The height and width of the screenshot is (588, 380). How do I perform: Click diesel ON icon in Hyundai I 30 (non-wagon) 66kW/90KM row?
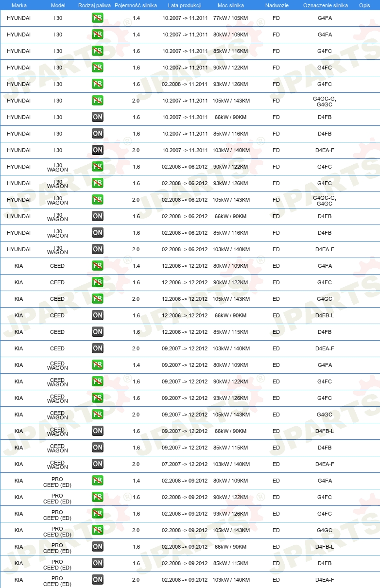tap(98, 118)
